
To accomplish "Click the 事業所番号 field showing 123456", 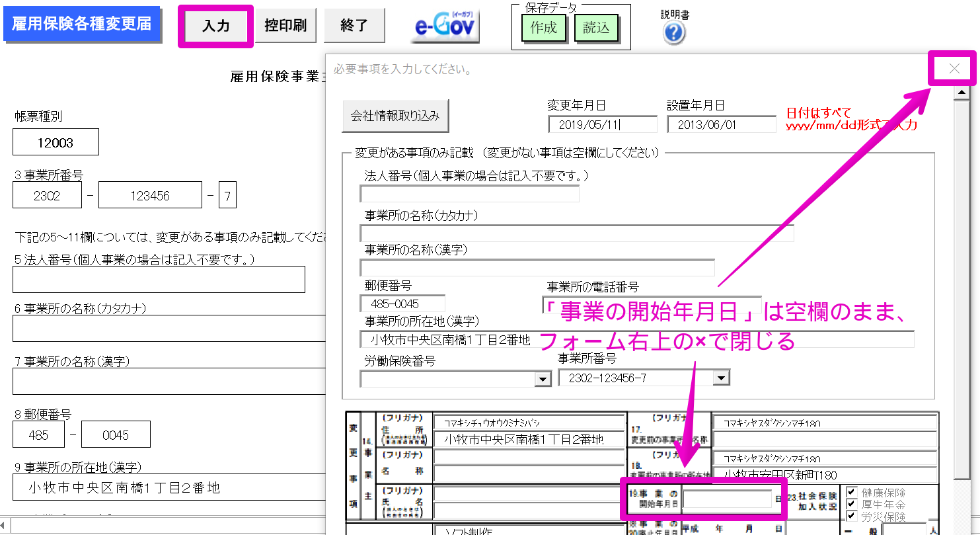I will (150, 196).
